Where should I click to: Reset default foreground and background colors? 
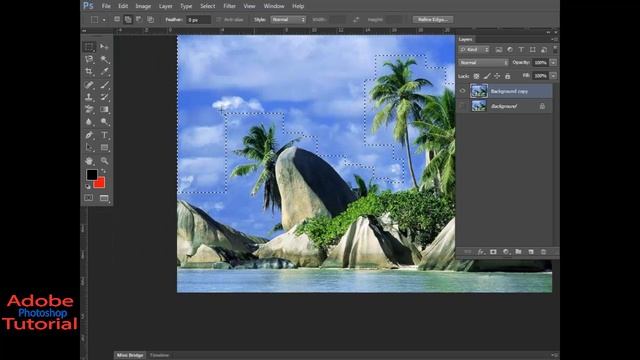click(88, 187)
